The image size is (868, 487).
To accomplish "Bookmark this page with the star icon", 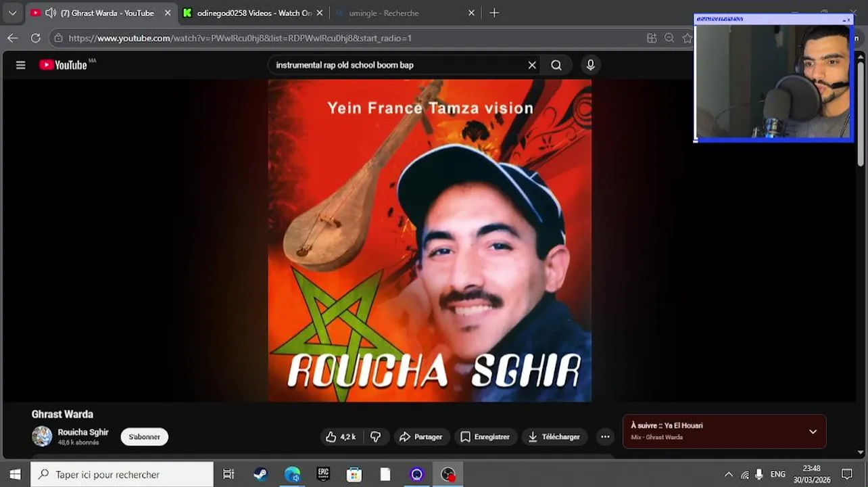I will click(x=687, y=38).
